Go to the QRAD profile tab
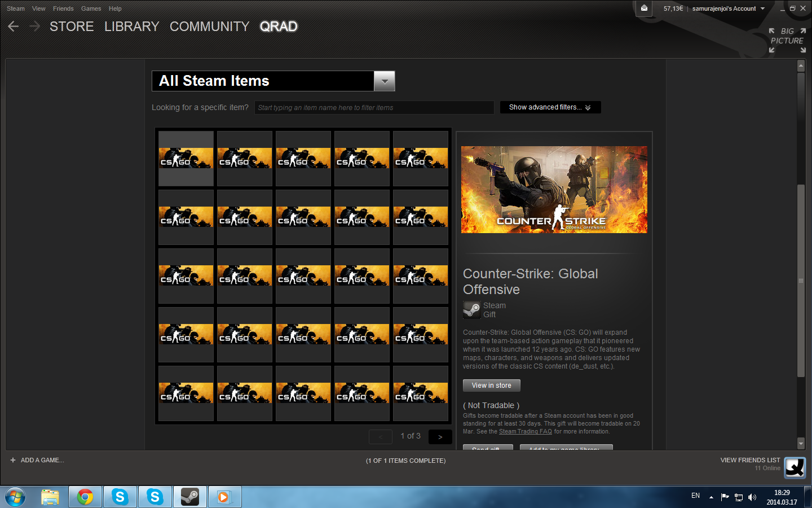812x508 pixels. (x=279, y=27)
